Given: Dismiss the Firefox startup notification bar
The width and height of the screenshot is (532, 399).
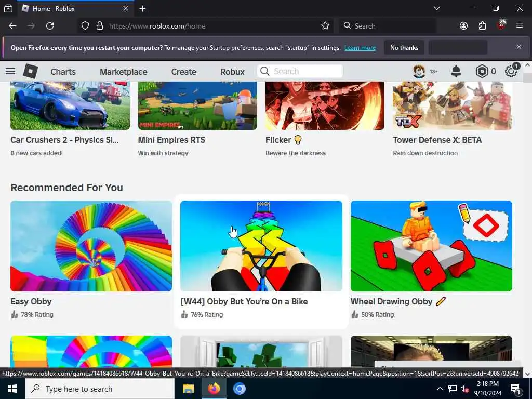Looking at the screenshot, I should pyautogui.click(x=519, y=47).
